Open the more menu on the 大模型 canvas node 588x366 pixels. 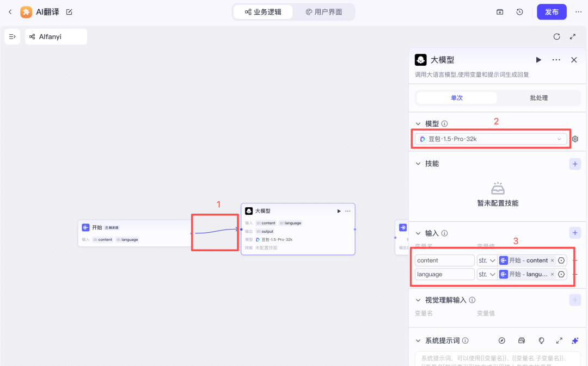coord(348,211)
